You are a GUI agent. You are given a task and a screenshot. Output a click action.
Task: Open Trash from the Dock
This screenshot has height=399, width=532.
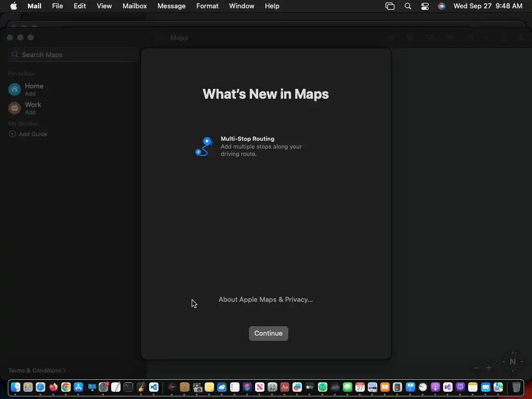(516, 387)
